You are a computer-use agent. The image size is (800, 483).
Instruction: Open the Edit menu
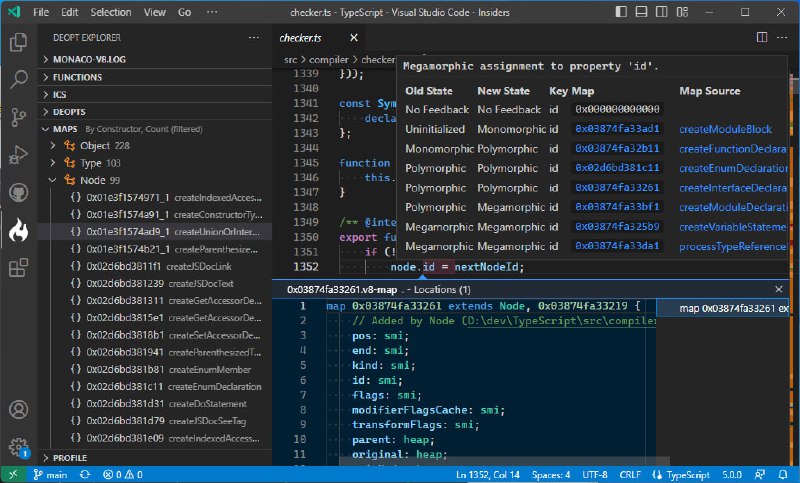[69, 12]
